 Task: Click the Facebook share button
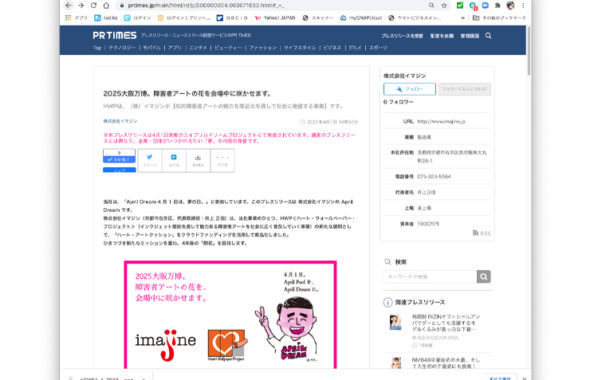pyautogui.click(x=119, y=170)
